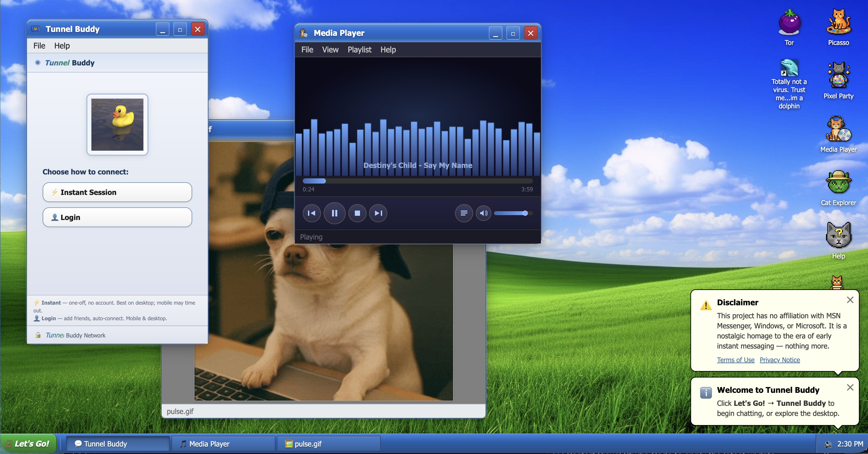Skip to the next track in Media Player
Screen dimensions: 868x454
(x=378, y=213)
